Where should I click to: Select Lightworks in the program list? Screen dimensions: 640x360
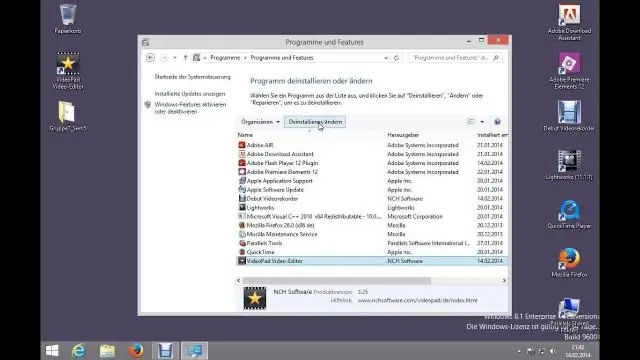[x=372, y=208]
